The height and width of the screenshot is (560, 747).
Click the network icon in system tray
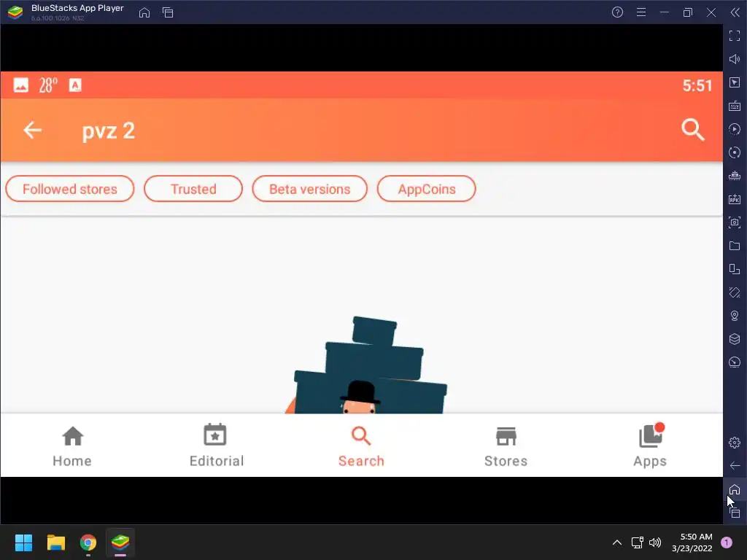tap(637, 542)
